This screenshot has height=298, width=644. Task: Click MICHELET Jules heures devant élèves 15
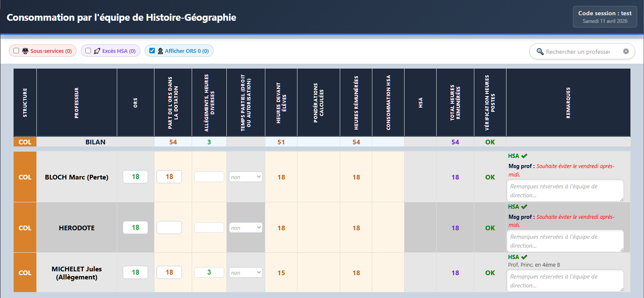pyautogui.click(x=281, y=273)
